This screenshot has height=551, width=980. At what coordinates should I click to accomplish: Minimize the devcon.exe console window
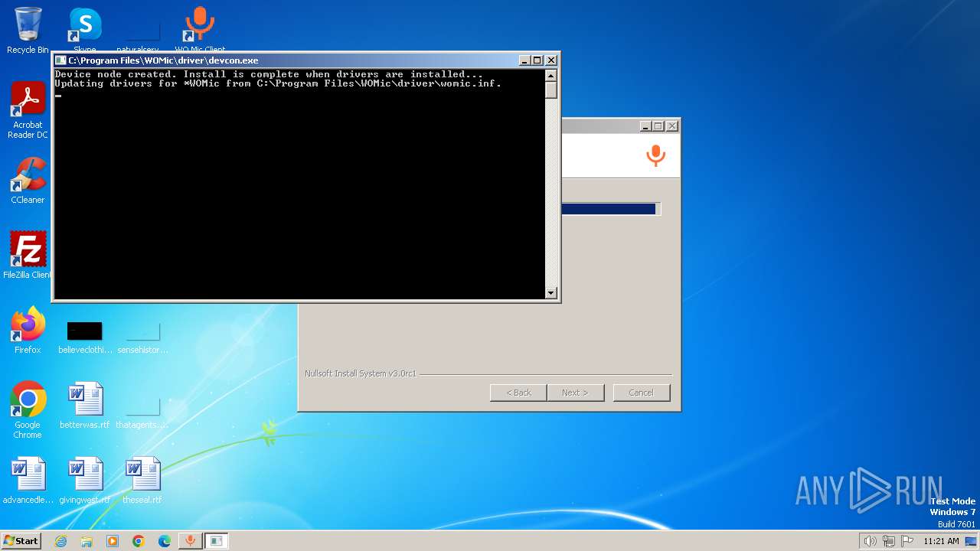[524, 60]
